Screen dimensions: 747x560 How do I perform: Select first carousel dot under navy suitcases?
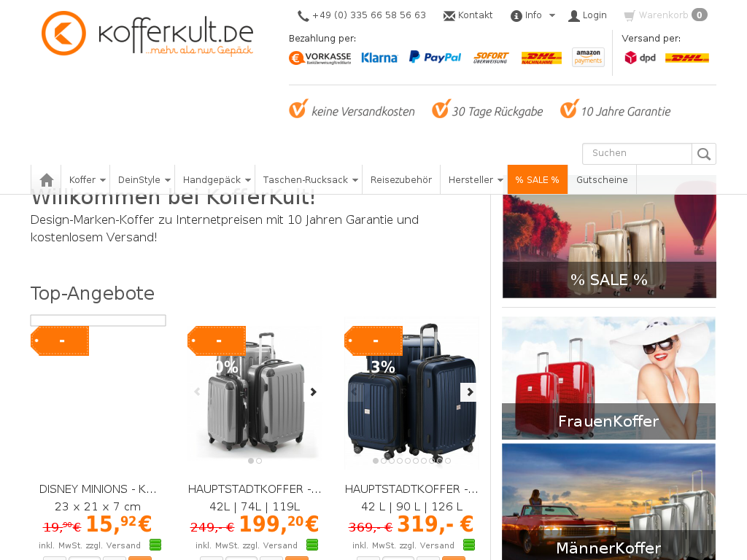click(376, 461)
